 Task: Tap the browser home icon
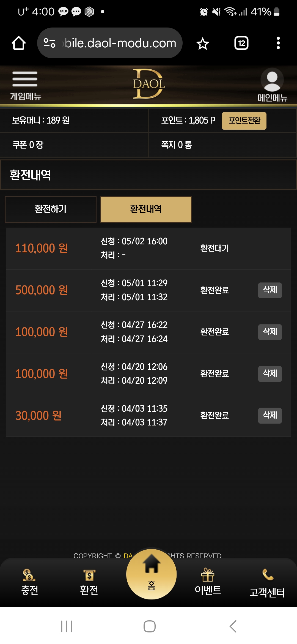pos(19,43)
